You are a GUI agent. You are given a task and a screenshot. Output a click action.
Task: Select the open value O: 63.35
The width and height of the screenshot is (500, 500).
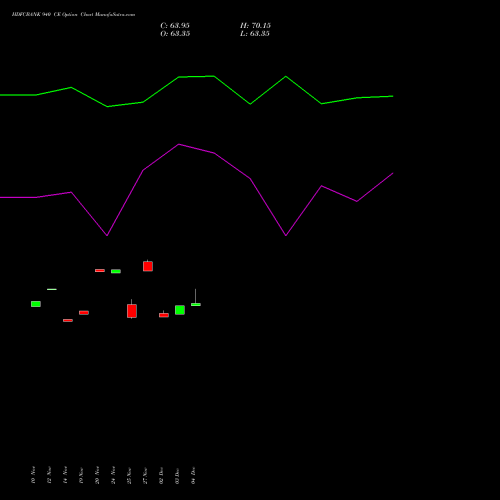175,34
